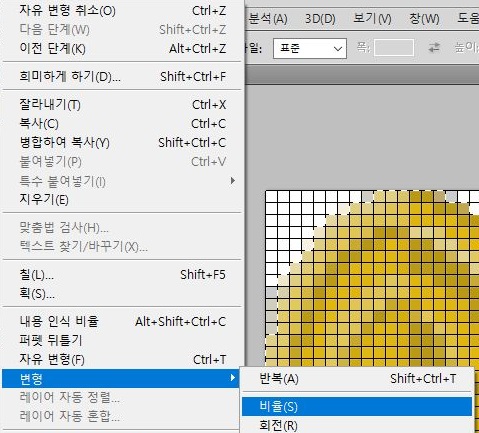Screen dimensions: 479x433
Task: Select 병합하여 복사(Y) menu entry
Action: point(122,143)
